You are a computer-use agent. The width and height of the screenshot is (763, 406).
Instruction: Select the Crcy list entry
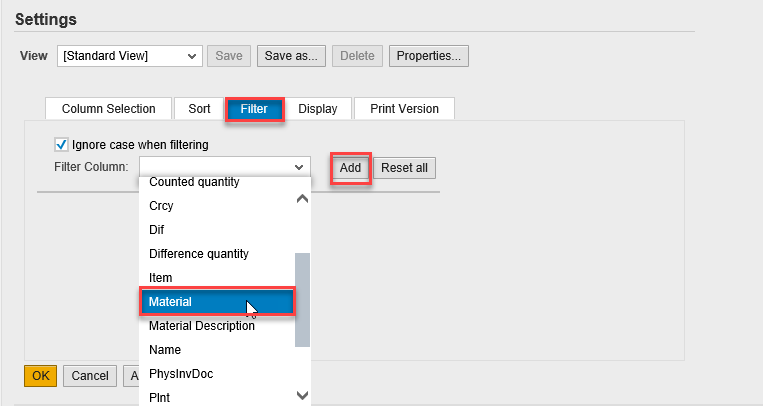pyautogui.click(x=161, y=205)
